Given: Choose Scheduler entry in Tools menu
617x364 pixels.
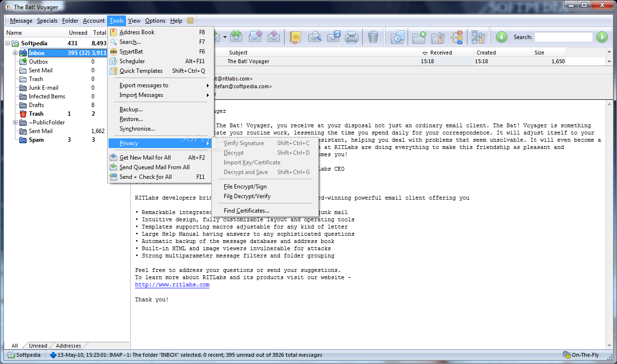Looking at the screenshot, I should (160, 61).
